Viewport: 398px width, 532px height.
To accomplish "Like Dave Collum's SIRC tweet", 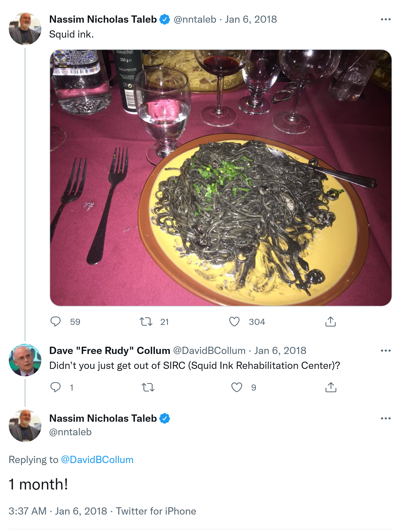I will coord(237,387).
